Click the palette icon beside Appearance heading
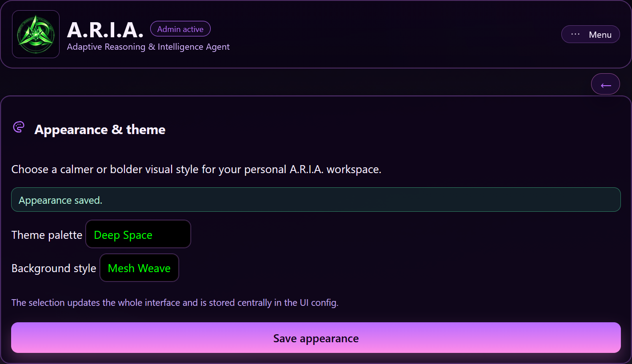The image size is (632, 364). [19, 128]
